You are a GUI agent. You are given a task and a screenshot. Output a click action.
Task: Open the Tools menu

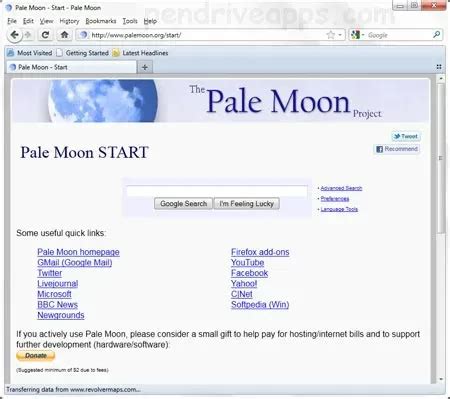130,21
